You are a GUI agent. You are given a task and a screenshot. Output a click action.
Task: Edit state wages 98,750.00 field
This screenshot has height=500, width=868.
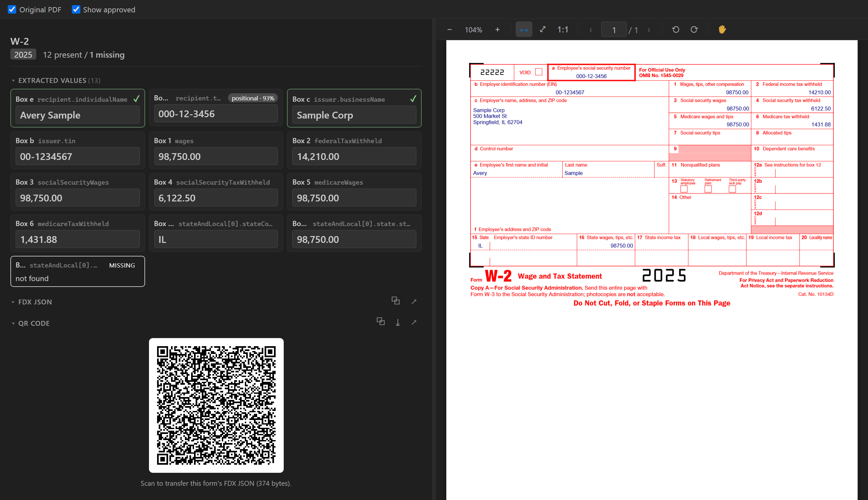point(354,239)
